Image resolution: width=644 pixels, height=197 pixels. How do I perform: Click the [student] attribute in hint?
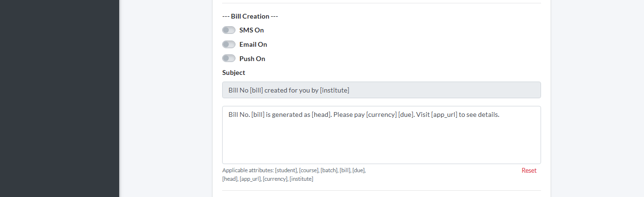click(286, 170)
